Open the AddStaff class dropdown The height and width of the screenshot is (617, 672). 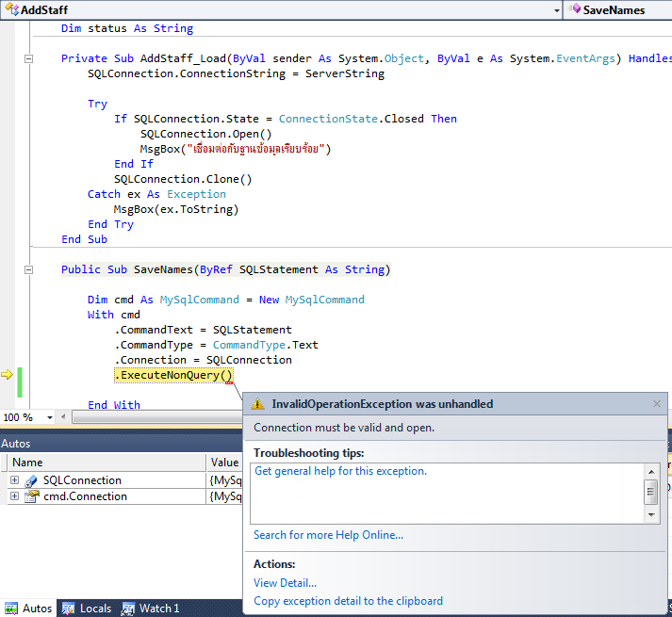coord(556,10)
